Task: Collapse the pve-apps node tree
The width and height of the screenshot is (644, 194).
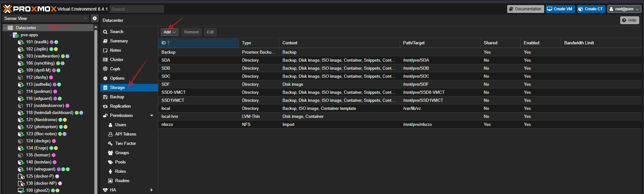Action: (11, 35)
